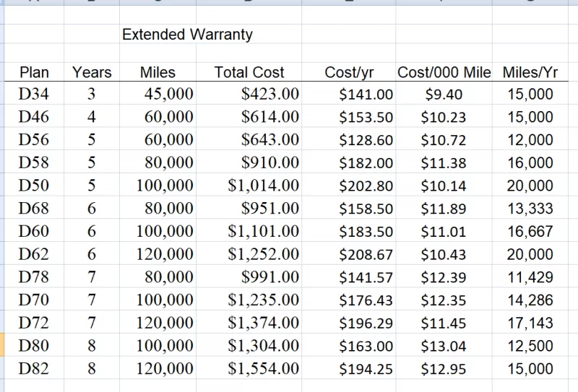
Task: Select the Years header cell
Action: tap(92, 72)
